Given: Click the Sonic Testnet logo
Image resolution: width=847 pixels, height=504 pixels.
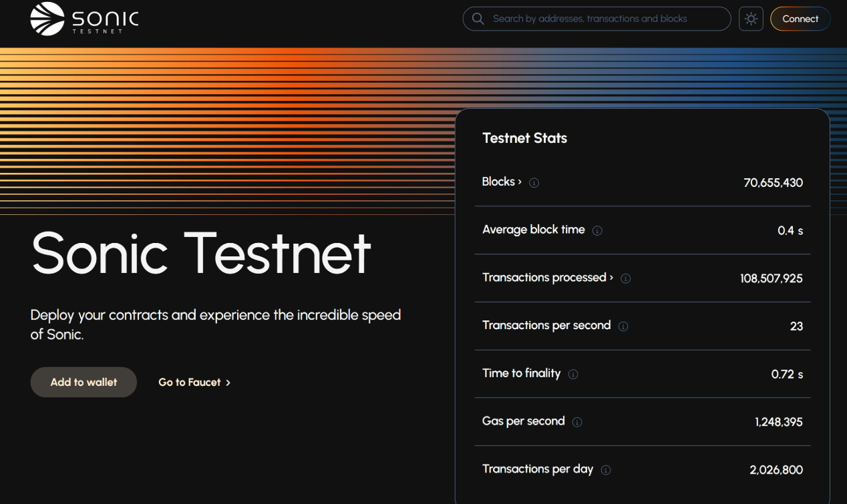Looking at the screenshot, I should [84, 19].
